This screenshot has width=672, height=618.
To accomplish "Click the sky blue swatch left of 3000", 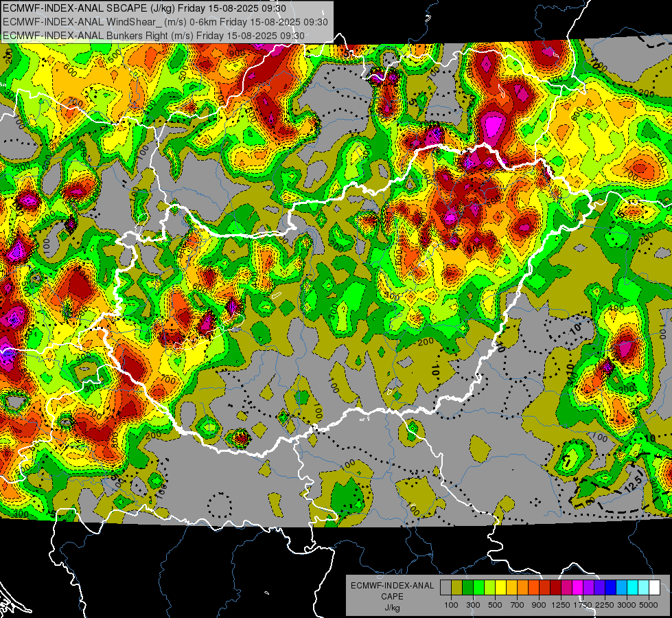I will (x=621, y=588).
